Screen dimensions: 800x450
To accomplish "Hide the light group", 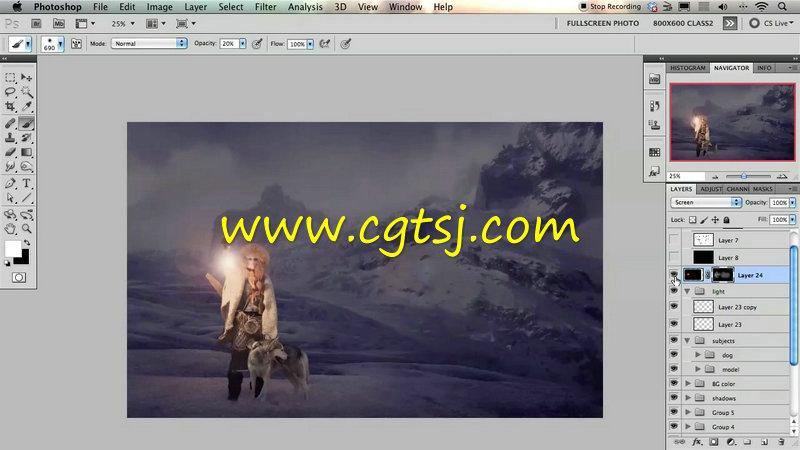I will pyautogui.click(x=674, y=291).
